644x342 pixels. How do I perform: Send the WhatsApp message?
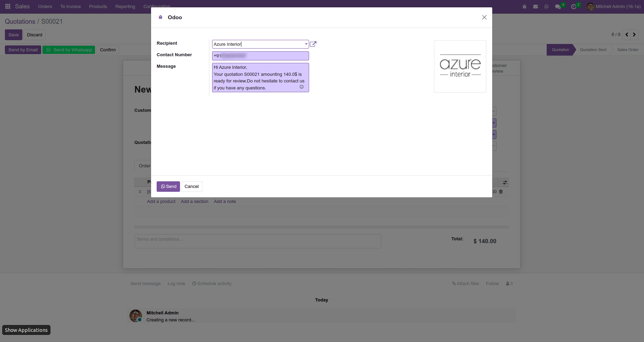coord(168,187)
